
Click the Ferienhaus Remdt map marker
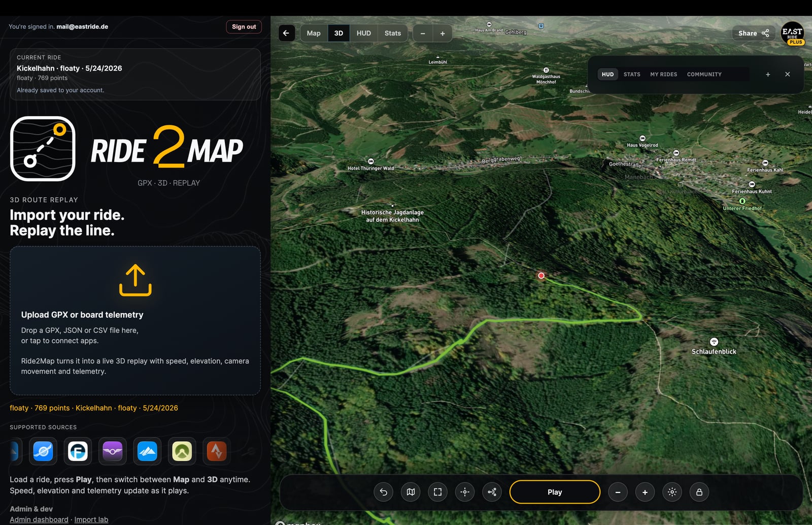tap(676, 153)
